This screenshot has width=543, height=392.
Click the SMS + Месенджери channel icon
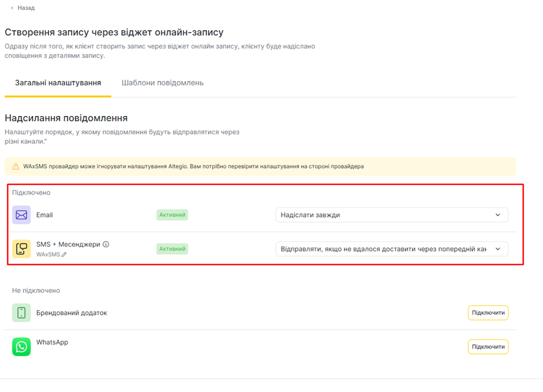(21, 249)
